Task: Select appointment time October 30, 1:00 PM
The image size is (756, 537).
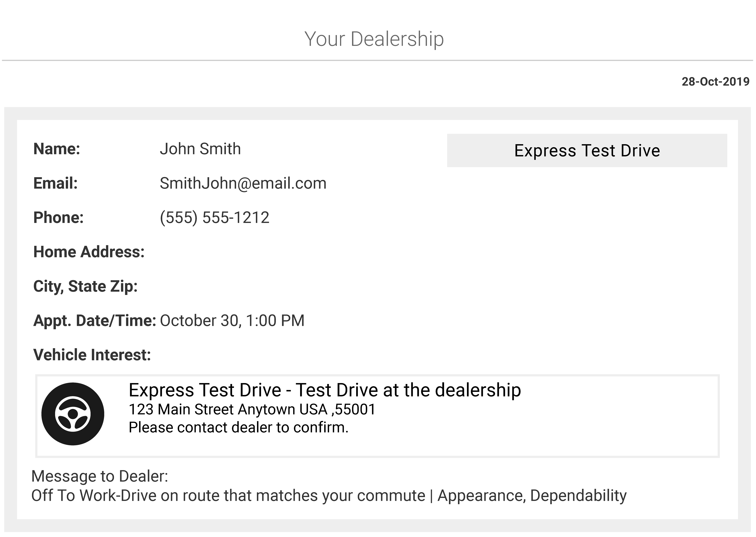Action: tap(232, 321)
